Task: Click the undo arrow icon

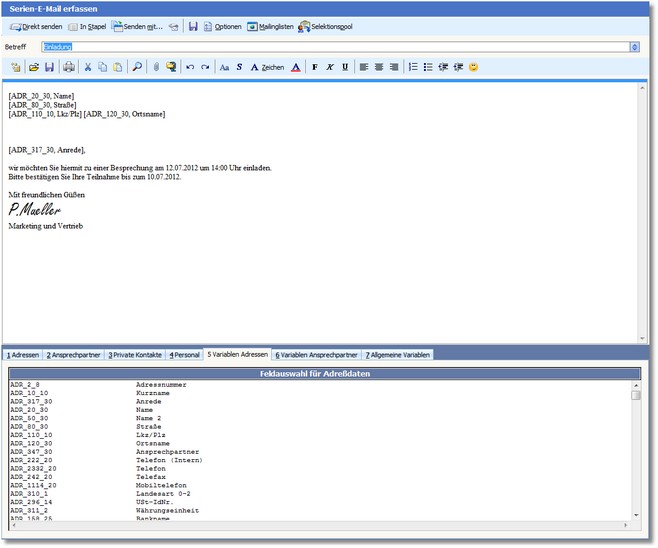Action: 190,67
